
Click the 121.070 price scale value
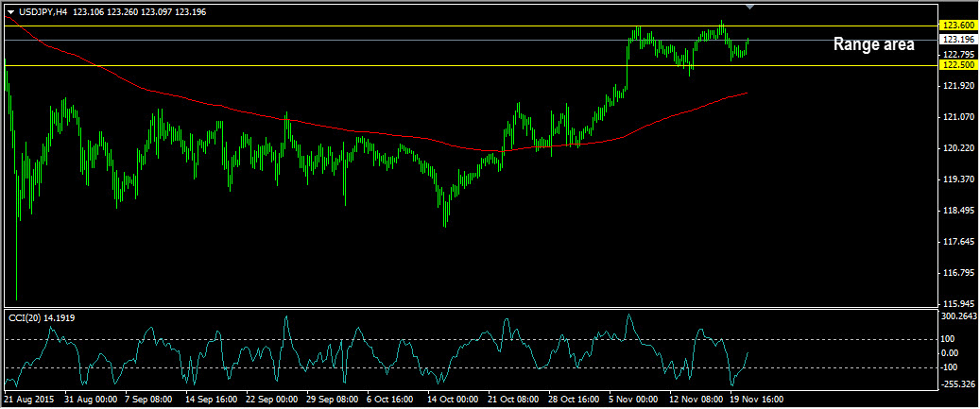pos(958,117)
